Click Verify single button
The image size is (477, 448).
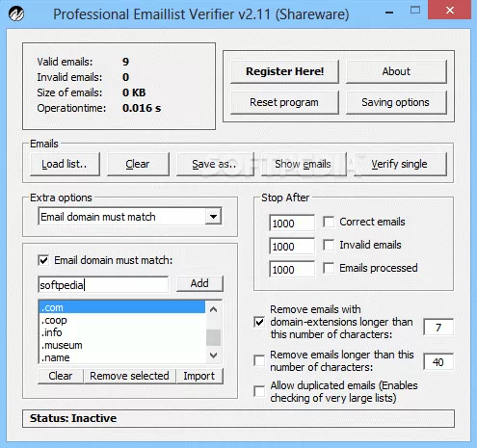click(400, 164)
